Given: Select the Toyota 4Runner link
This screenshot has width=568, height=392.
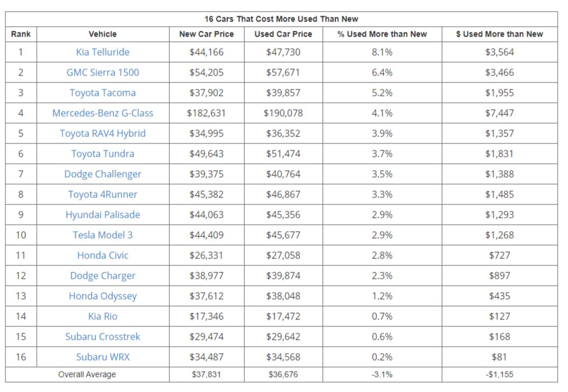Looking at the screenshot, I should (x=103, y=195).
